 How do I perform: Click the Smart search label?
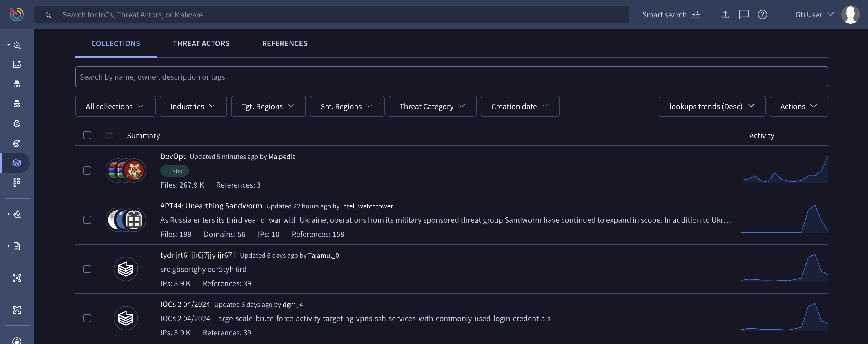(x=664, y=15)
